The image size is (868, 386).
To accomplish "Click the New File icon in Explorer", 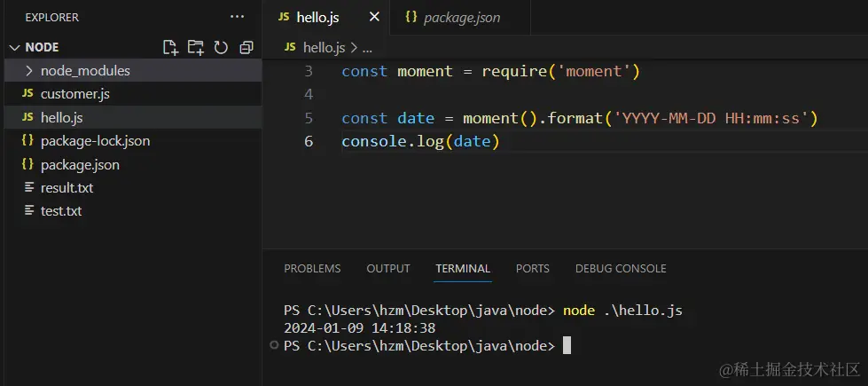I will coord(170,47).
